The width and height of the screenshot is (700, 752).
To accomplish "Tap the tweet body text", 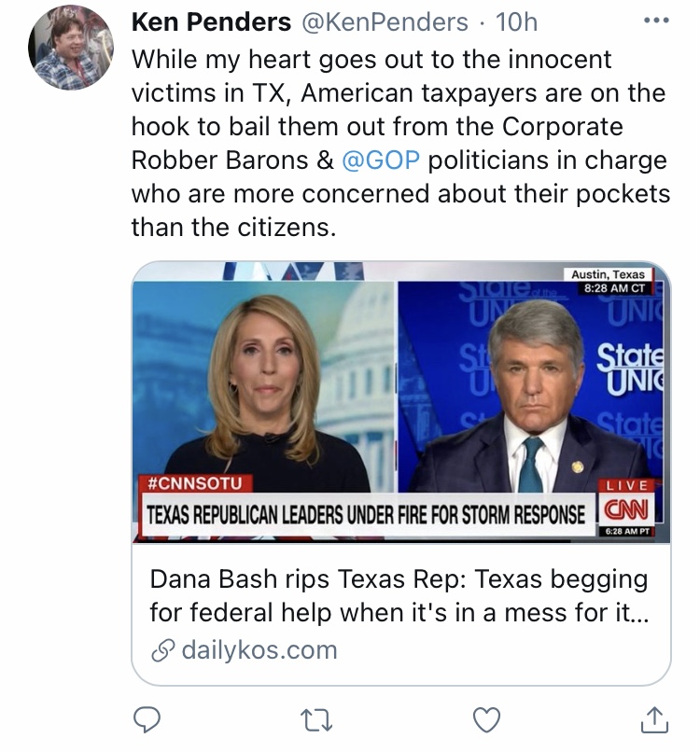I will tap(400, 143).
